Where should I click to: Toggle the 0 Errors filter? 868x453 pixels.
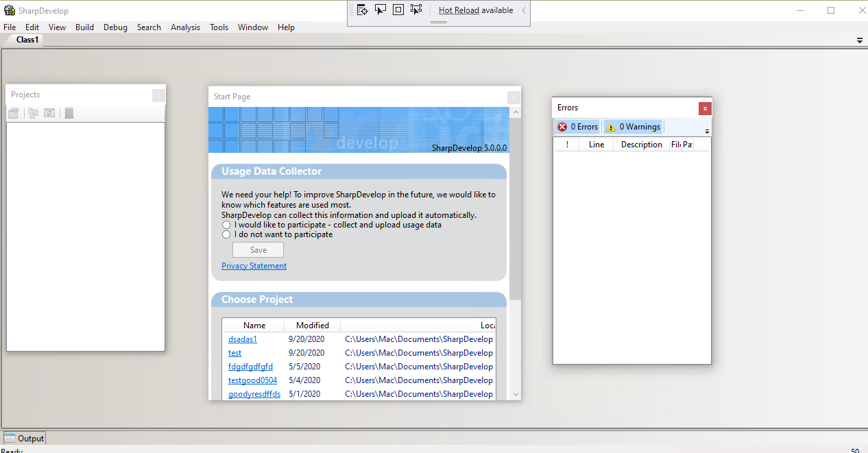pyautogui.click(x=578, y=127)
